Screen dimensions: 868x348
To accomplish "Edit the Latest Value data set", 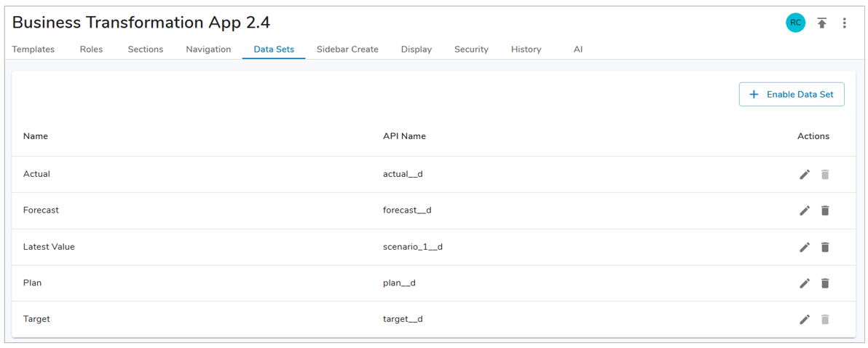I will point(804,247).
